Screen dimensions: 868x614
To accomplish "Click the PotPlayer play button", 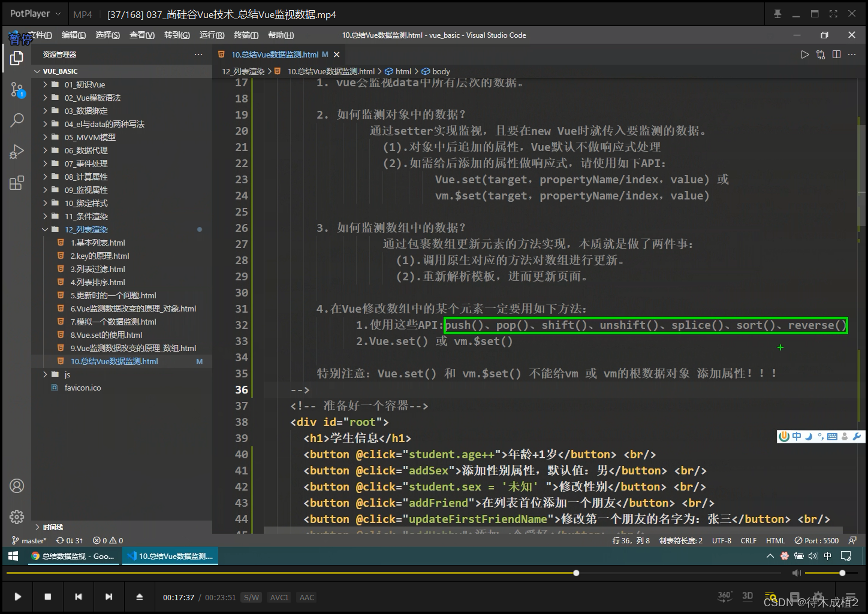I will click(x=17, y=597).
